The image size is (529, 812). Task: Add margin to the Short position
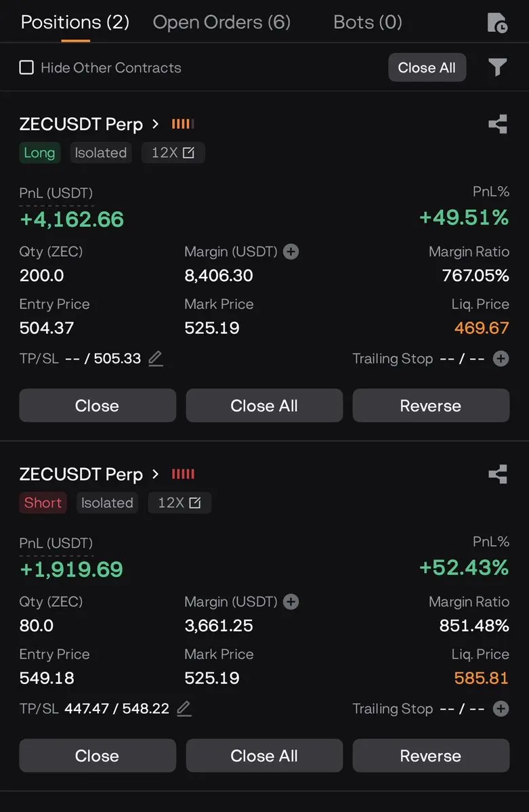coord(291,602)
